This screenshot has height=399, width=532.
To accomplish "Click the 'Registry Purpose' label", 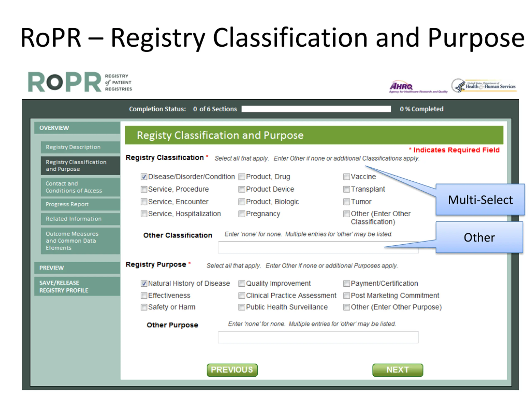I will pos(156,265).
